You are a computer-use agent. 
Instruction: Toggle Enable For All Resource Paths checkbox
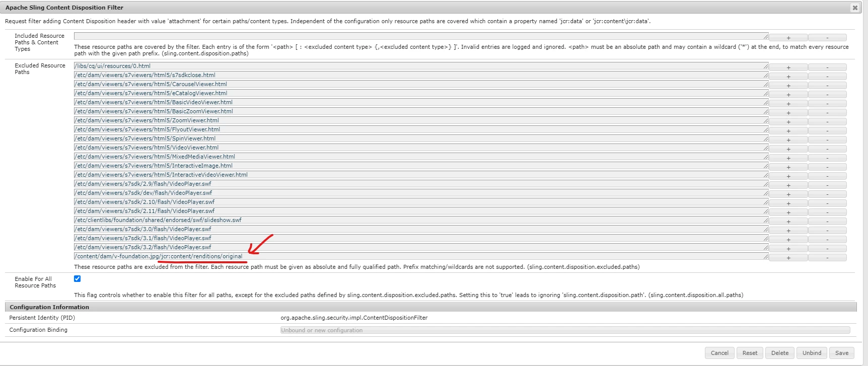point(77,278)
